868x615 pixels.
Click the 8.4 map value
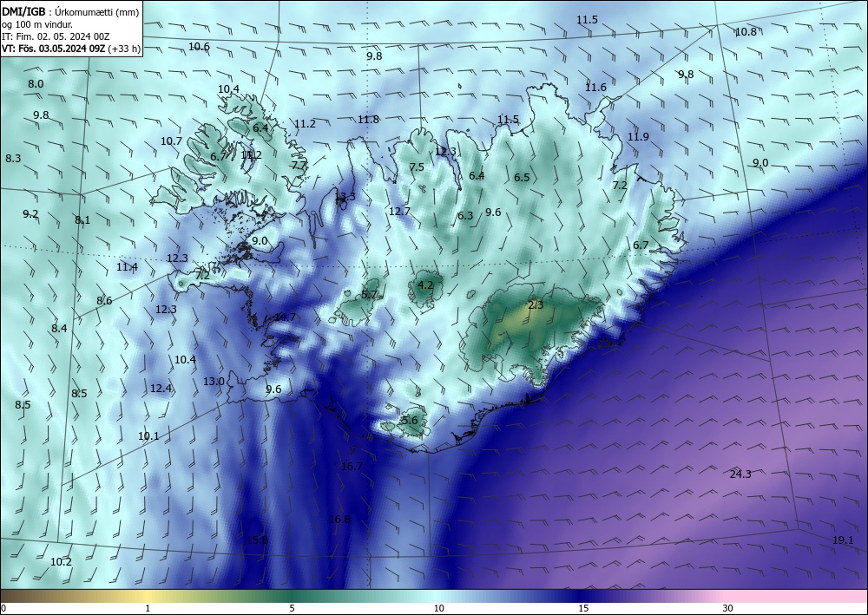pyautogui.click(x=59, y=329)
